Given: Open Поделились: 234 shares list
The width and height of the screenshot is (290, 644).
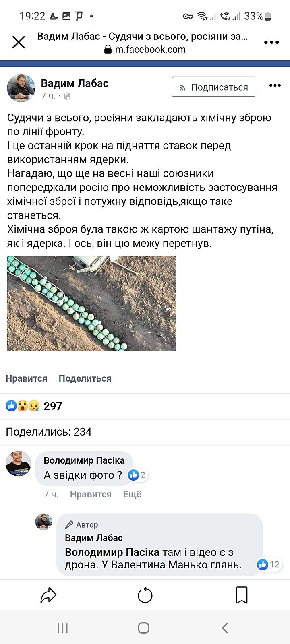Looking at the screenshot, I should (49, 432).
